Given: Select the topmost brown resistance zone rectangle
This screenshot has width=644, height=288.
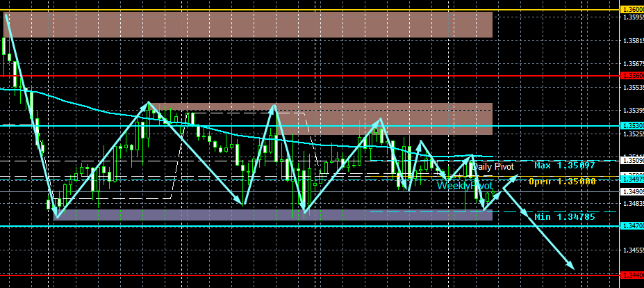Looking at the screenshot, I should pos(249,24).
